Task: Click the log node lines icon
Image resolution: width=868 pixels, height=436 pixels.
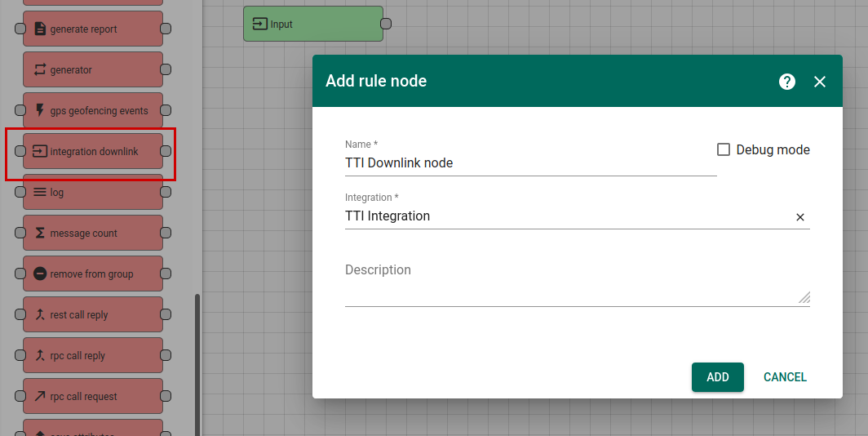Action: pyautogui.click(x=40, y=192)
